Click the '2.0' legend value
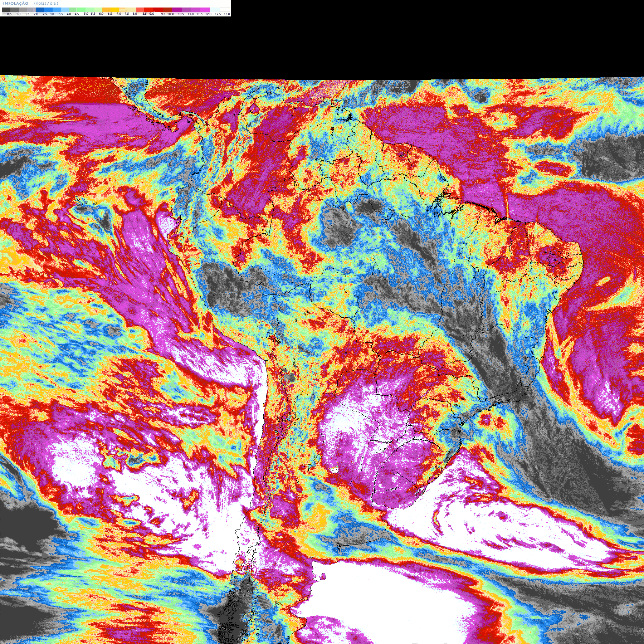644x644 pixels. coord(36,14)
